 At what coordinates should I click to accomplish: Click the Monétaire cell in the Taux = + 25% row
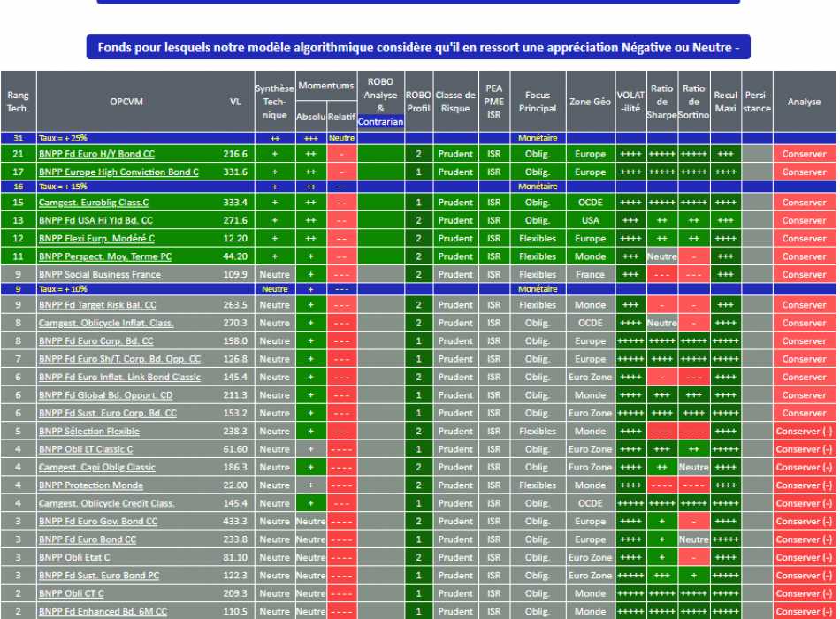[538, 138]
